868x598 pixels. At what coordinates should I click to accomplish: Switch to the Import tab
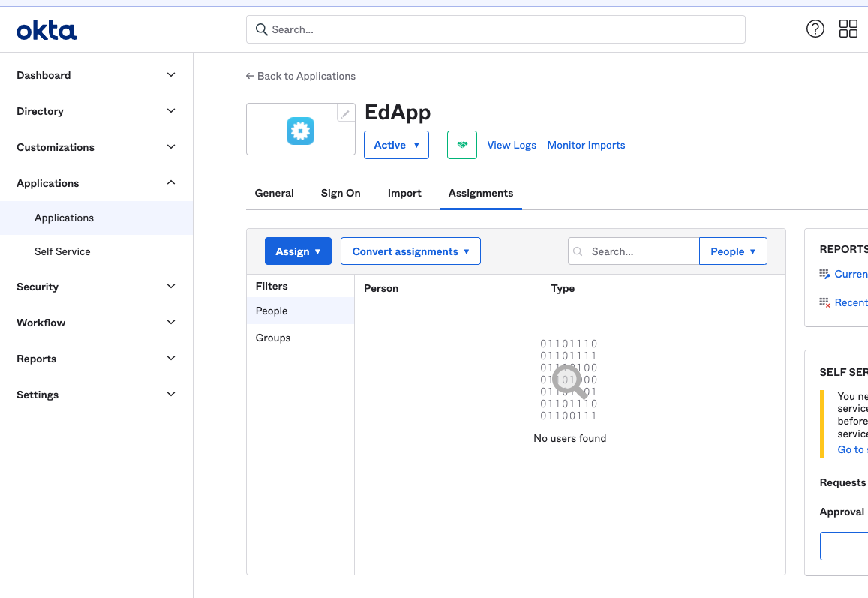[x=404, y=194]
